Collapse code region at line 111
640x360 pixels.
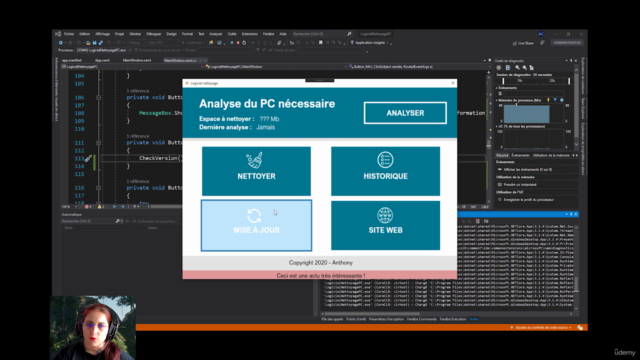pos(98,143)
